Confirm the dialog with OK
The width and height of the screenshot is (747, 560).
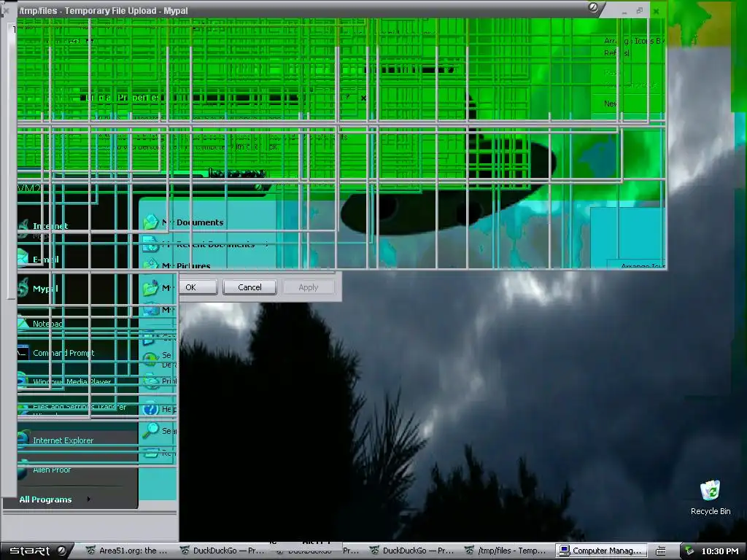pos(197,287)
